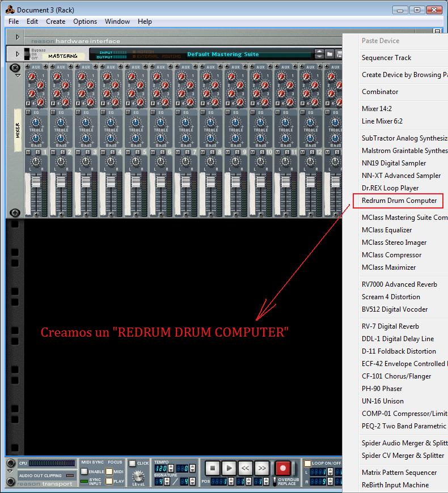Viewport: 448px width, 493px height.
Task: Click the pre-fader P button on channel 1
Action: [x=28, y=103]
